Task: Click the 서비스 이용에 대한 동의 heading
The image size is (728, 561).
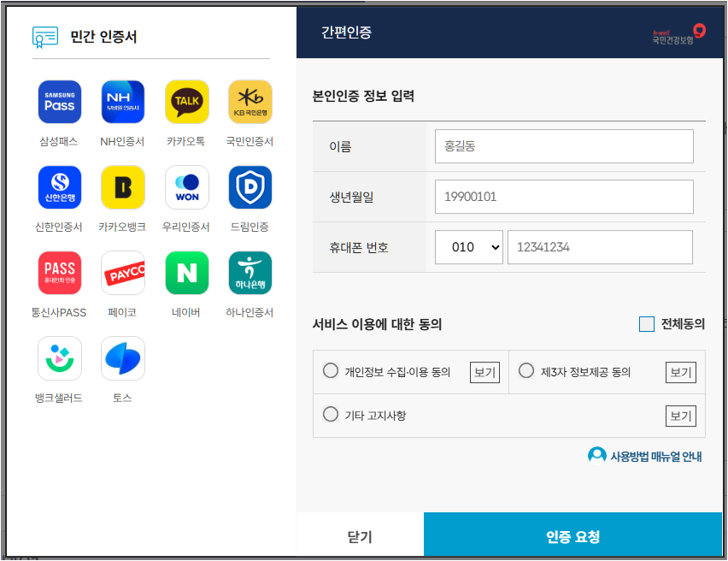Action: tap(377, 324)
